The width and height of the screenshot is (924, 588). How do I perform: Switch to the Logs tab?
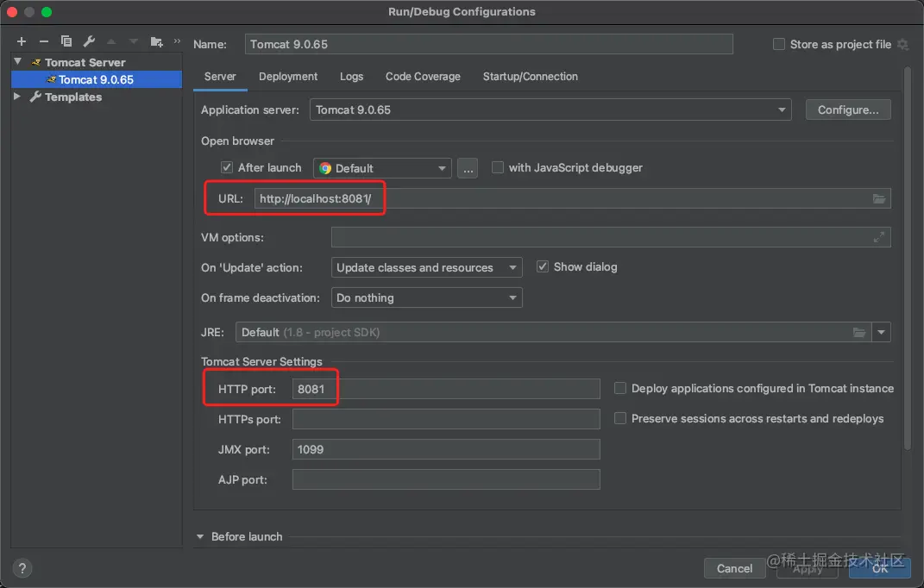click(x=351, y=77)
